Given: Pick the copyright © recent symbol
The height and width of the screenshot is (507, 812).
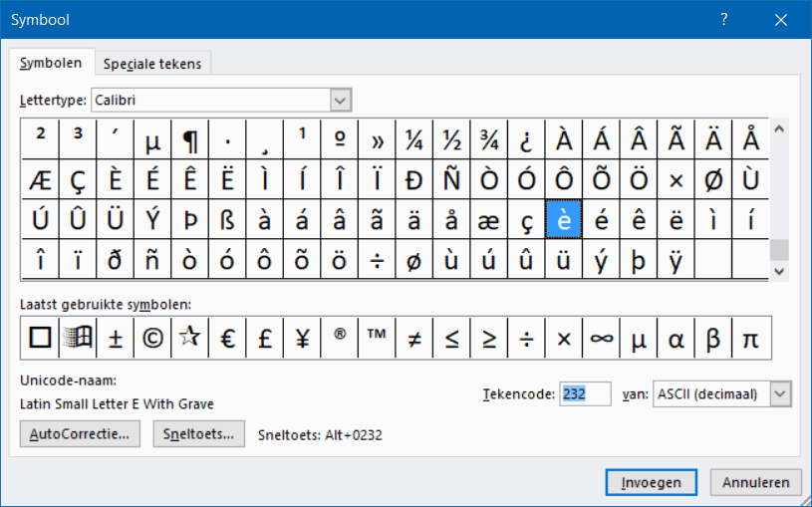Looking at the screenshot, I should click(x=152, y=339).
